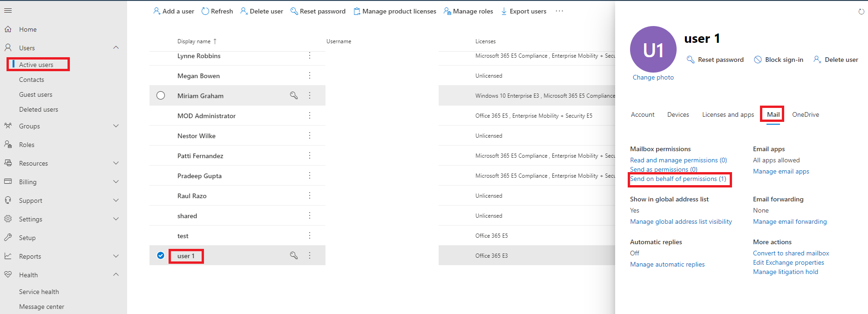The height and width of the screenshot is (314, 868).
Task: Select Miriam Graham row radio circle
Action: point(161,95)
